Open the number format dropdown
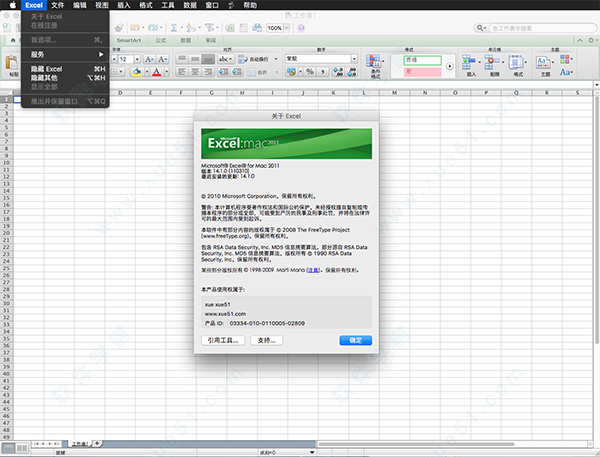600x457 pixels. pos(354,59)
